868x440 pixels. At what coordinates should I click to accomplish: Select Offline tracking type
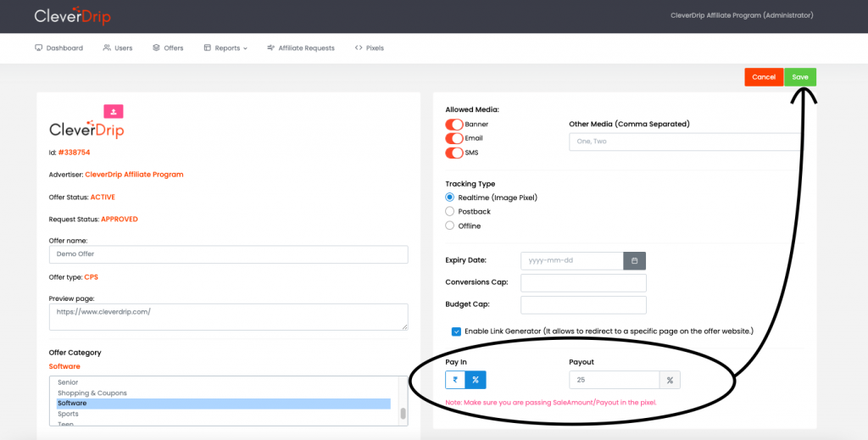click(x=449, y=226)
